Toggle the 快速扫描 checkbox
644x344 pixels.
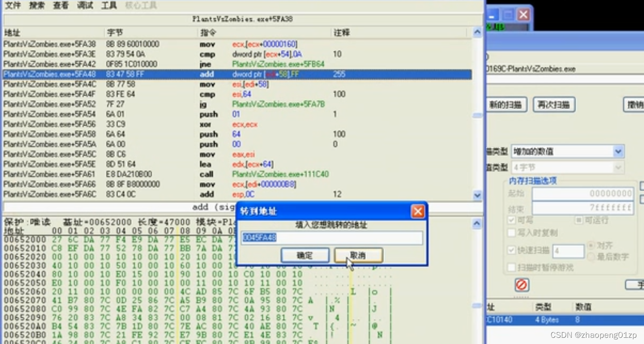[x=511, y=250]
